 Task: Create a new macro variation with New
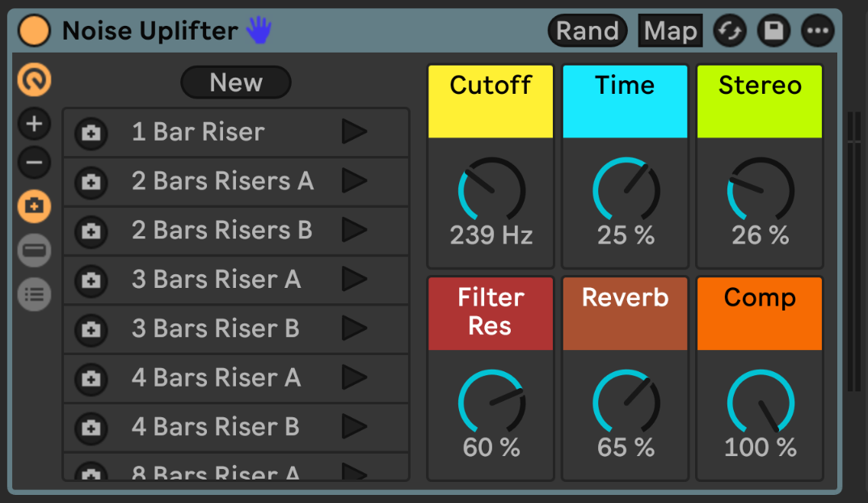click(x=235, y=82)
